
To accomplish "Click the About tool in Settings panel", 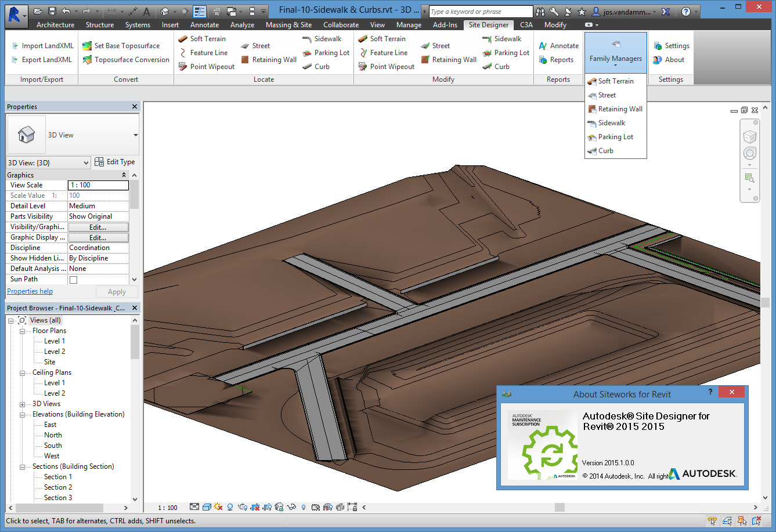I will tap(668, 60).
